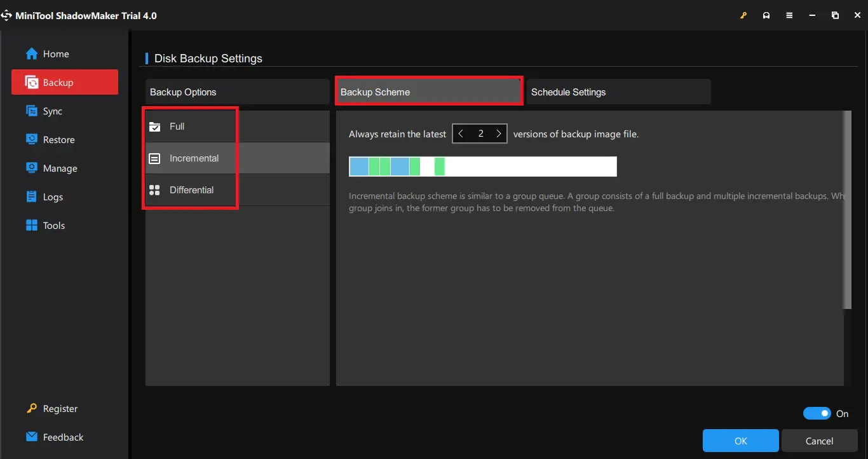Turn off the backup scheme On switch
The image size is (868, 459).
817,414
